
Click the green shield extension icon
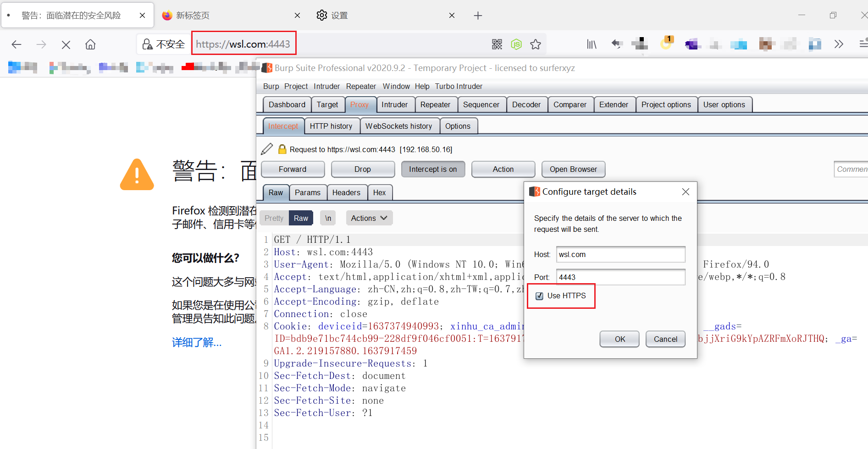tap(516, 44)
